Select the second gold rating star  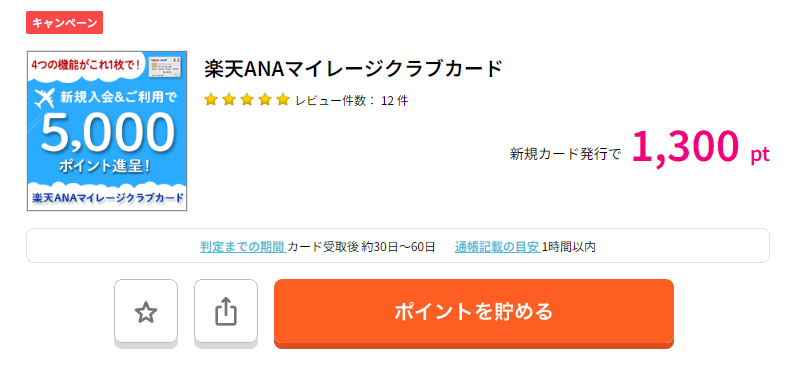(x=229, y=100)
